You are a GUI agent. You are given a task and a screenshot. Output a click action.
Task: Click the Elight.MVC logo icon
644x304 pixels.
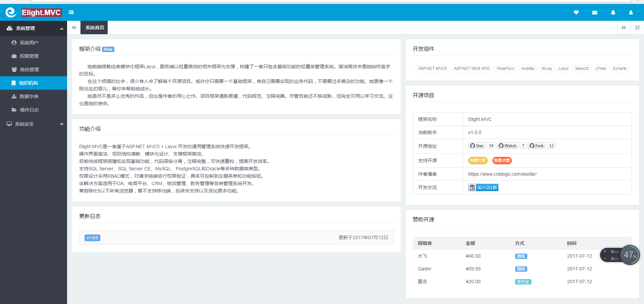(x=11, y=12)
